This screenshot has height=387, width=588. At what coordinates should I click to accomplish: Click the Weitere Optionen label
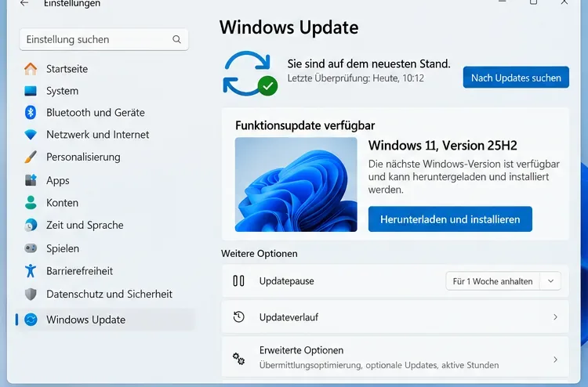pos(260,254)
